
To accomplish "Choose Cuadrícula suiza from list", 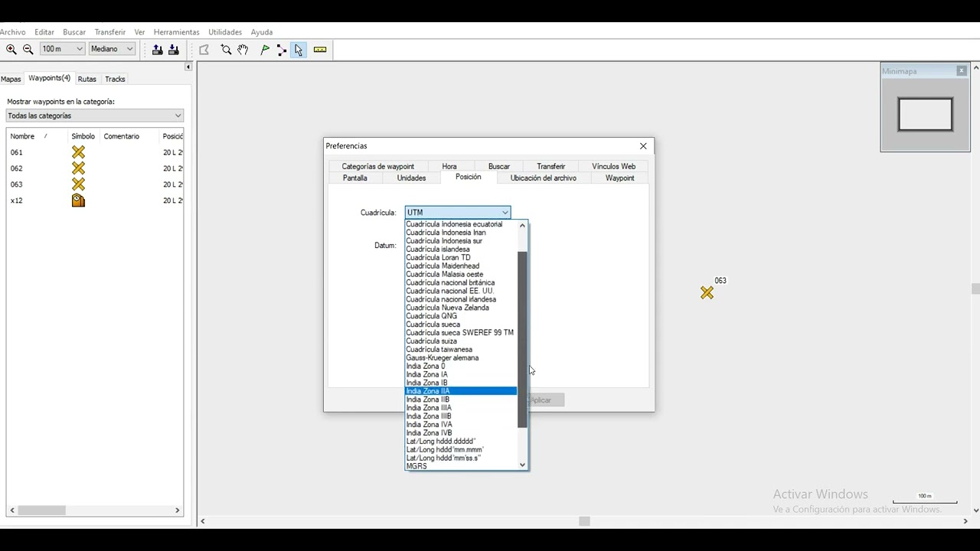I will pyautogui.click(x=461, y=341).
